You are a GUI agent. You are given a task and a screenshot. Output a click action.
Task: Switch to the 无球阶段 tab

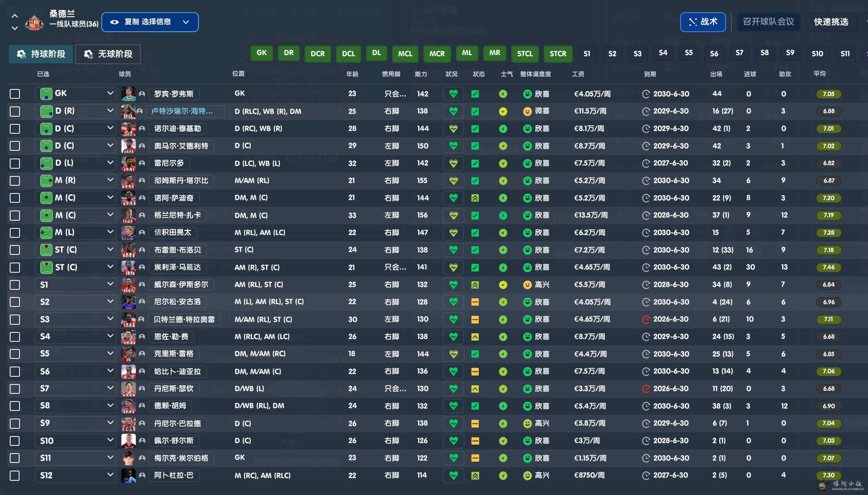tap(108, 54)
